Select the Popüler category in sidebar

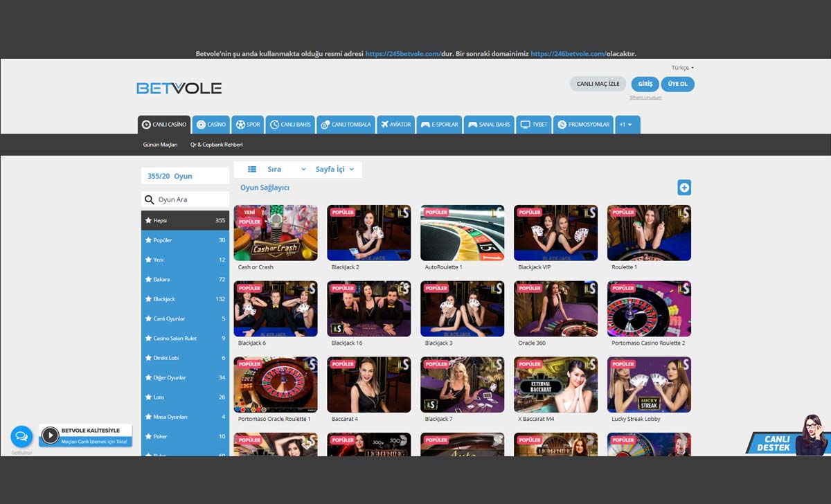click(185, 240)
